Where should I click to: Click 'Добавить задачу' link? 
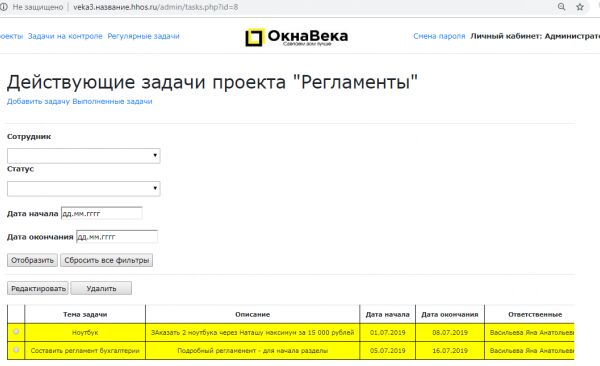pyautogui.click(x=38, y=101)
